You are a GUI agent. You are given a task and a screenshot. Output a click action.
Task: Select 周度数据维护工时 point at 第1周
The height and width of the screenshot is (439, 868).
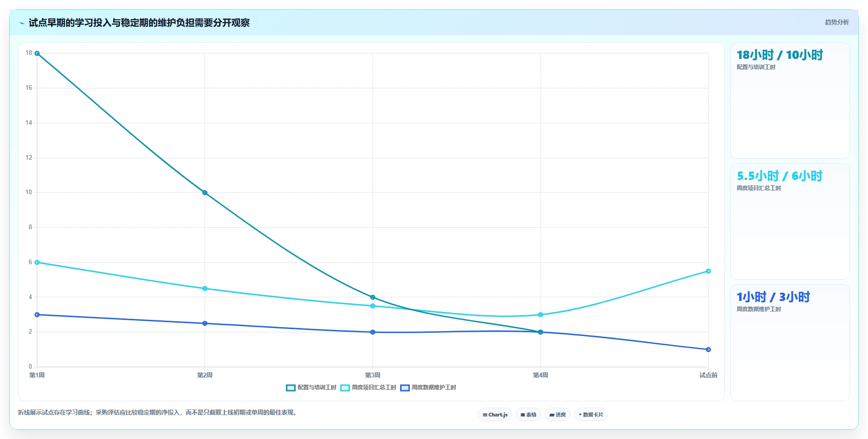coord(37,315)
